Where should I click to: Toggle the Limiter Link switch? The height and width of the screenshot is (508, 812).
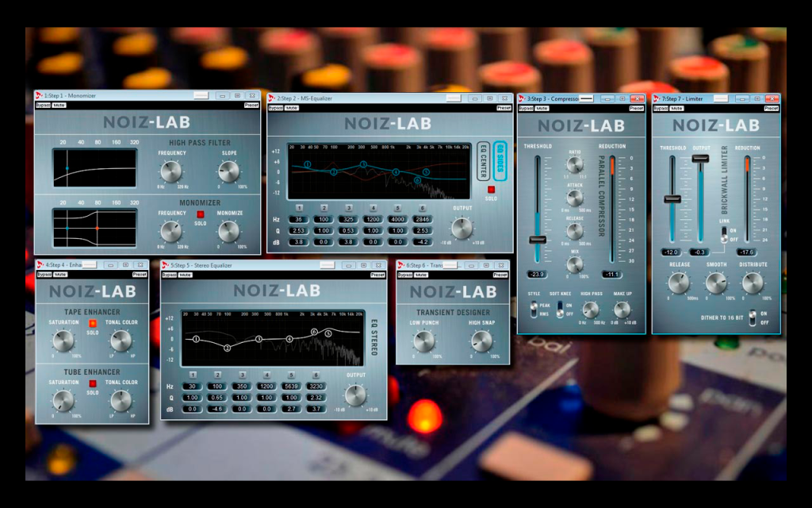(725, 235)
